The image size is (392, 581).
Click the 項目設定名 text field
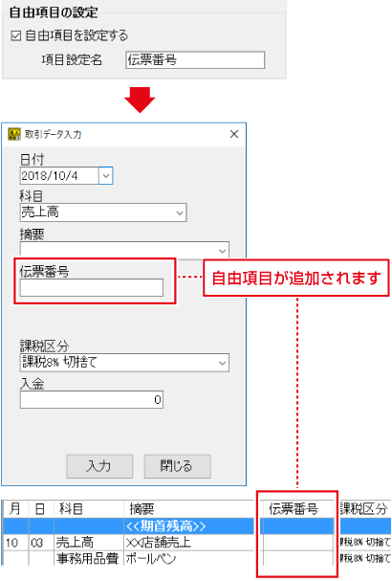coord(195,60)
